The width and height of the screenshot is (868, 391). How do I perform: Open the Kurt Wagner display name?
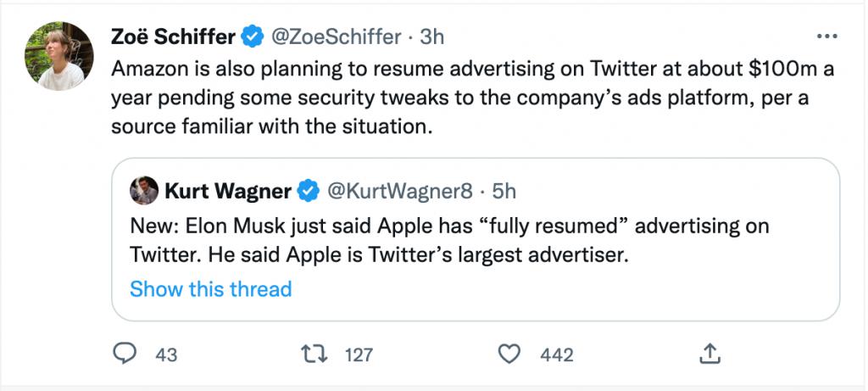227,192
